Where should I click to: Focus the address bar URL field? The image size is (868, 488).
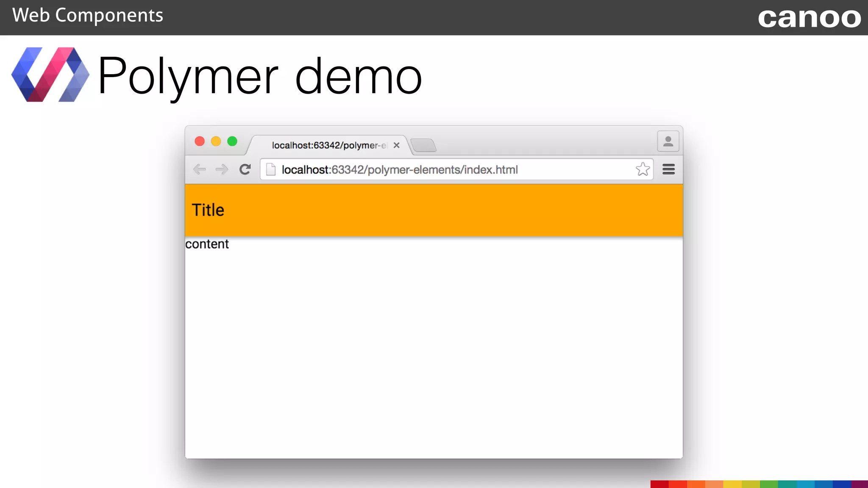click(456, 169)
